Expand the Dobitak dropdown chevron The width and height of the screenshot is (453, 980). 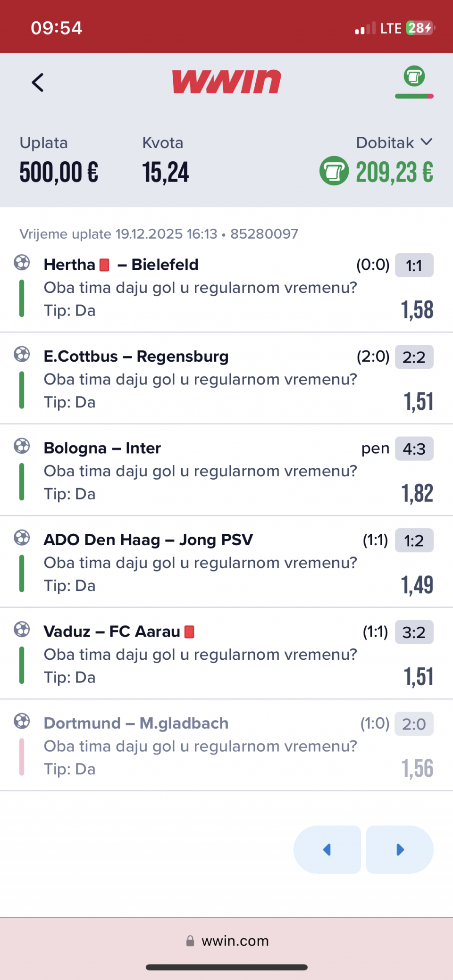(426, 142)
